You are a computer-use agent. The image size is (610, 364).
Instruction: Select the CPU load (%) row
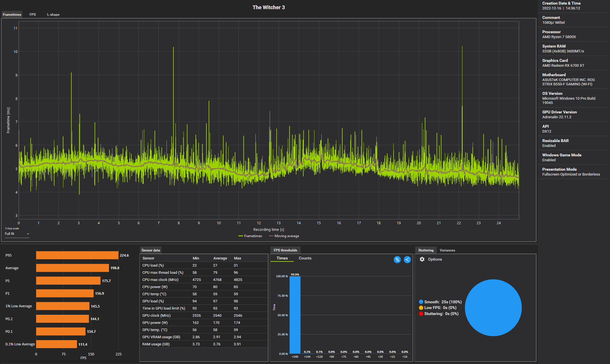point(204,265)
